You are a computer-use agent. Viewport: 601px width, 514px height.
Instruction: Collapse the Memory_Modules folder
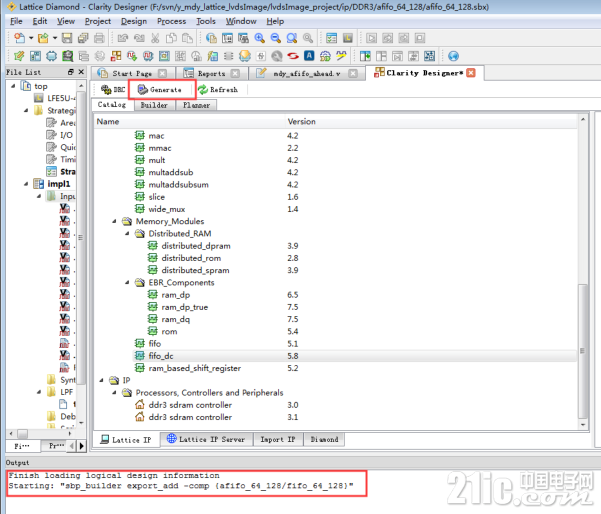pyautogui.click(x=114, y=221)
